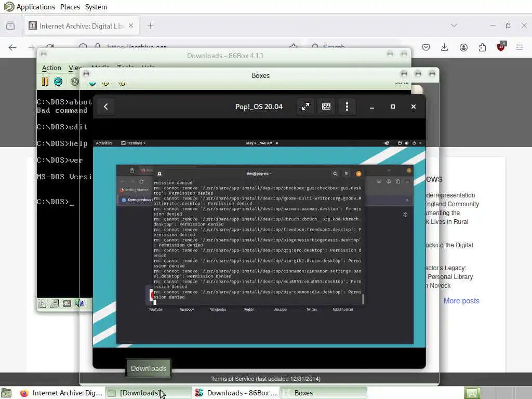Viewport: 532px width, 399px height.
Task: Toggle fullscreen for the Pop!_OS 20.04 box
Action: coord(305,107)
